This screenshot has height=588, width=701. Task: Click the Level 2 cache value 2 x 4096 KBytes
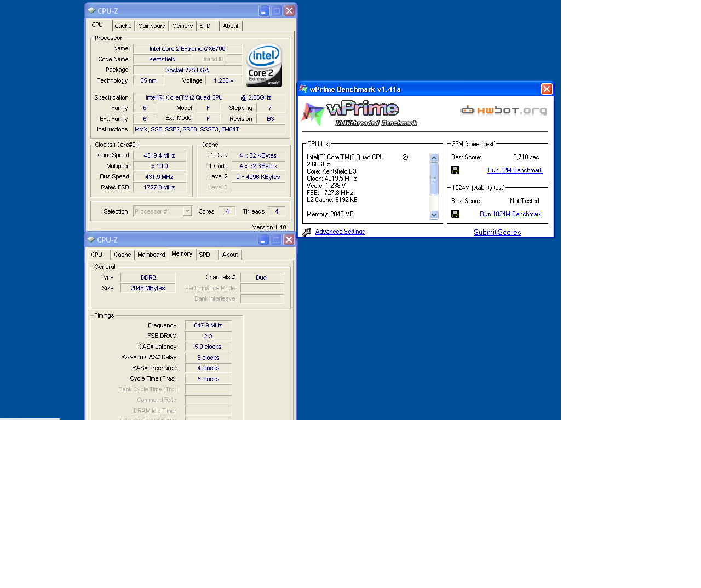(258, 177)
